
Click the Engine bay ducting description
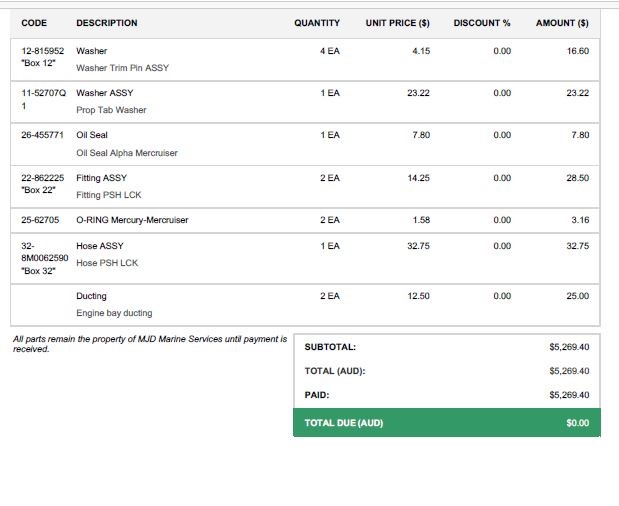point(114,313)
